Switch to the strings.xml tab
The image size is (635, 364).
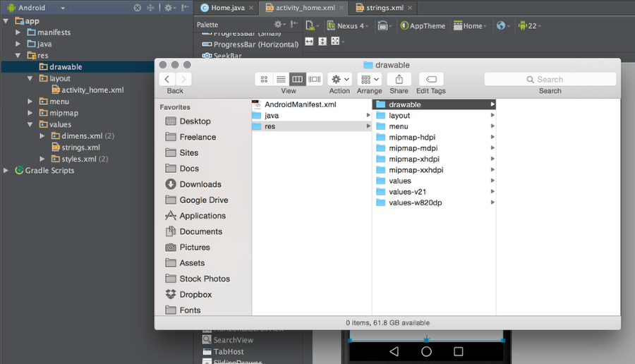pos(380,8)
